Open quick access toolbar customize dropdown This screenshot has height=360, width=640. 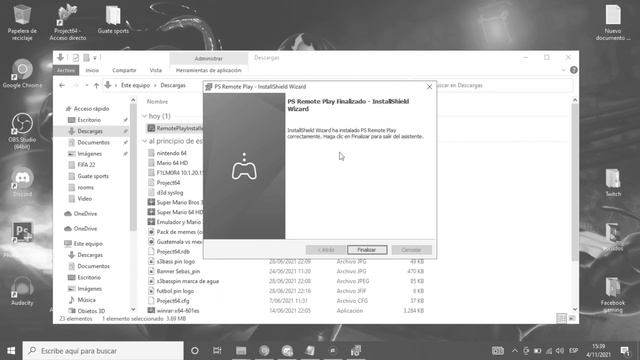[95, 58]
